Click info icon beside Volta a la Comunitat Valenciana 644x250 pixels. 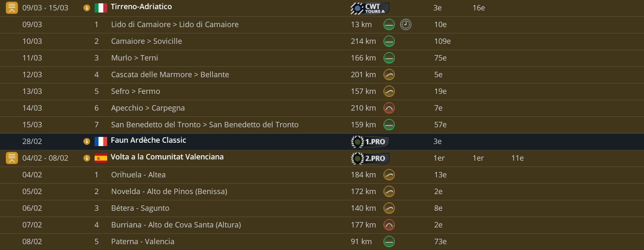point(87,158)
